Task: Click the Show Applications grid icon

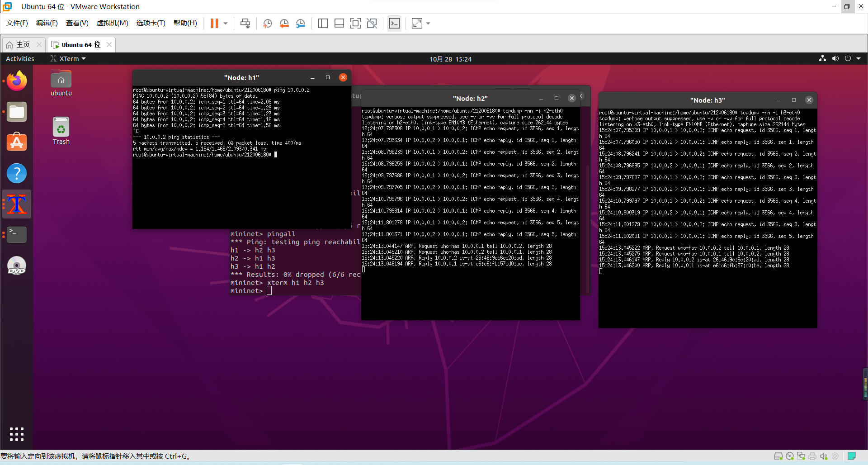Action: [x=17, y=434]
